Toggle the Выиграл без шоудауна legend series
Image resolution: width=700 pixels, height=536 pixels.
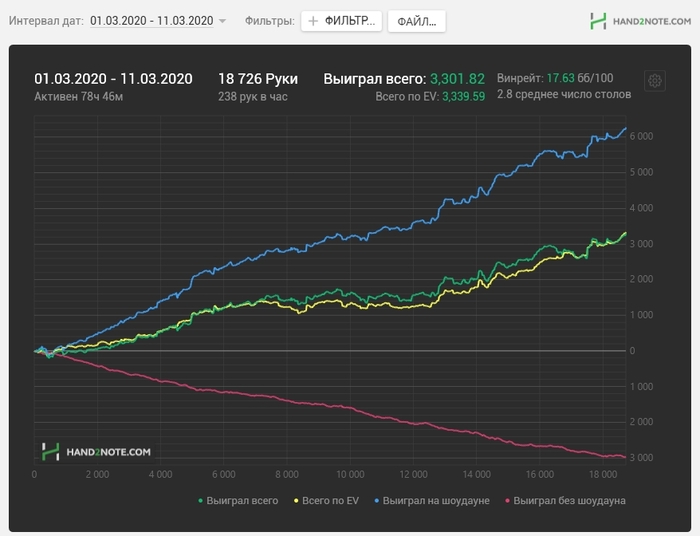(565, 501)
